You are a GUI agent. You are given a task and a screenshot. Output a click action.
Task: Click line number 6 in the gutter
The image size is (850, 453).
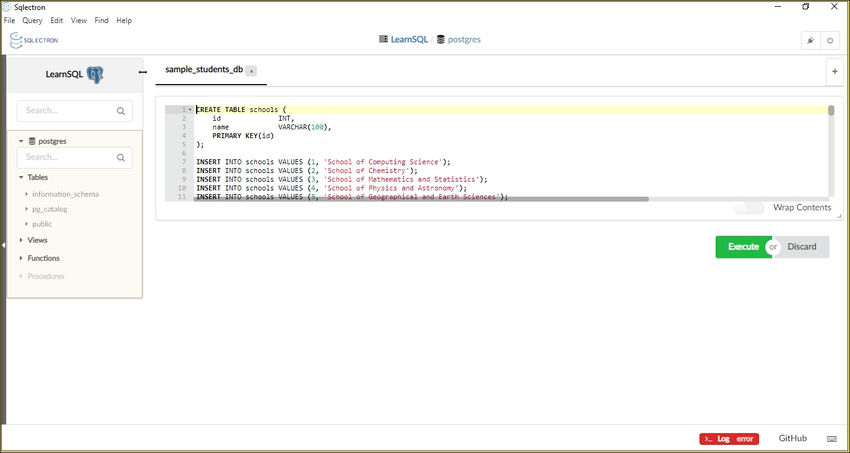(x=184, y=153)
